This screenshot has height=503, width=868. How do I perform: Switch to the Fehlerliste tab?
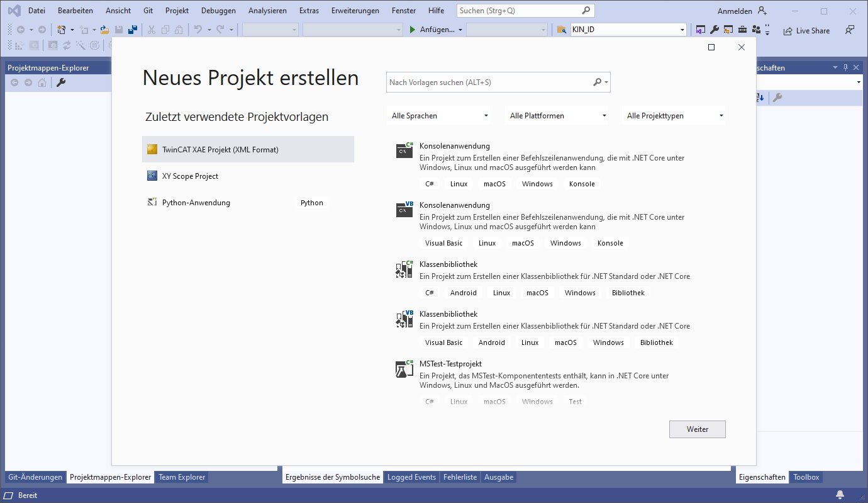[x=460, y=477]
